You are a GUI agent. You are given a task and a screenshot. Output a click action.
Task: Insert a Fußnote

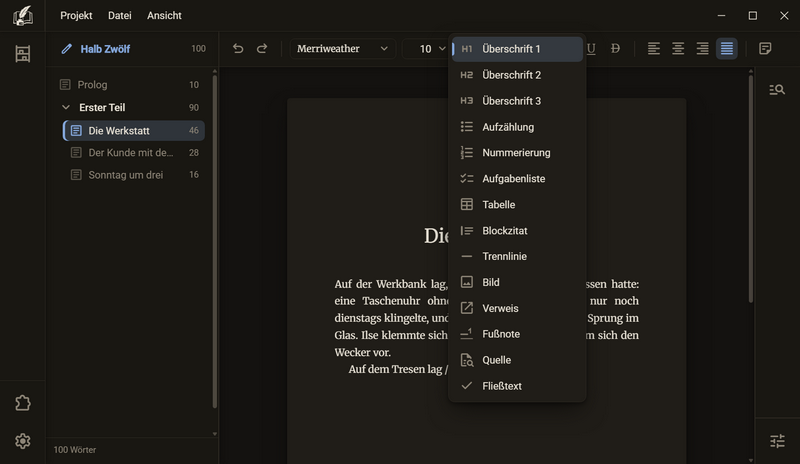(517, 334)
